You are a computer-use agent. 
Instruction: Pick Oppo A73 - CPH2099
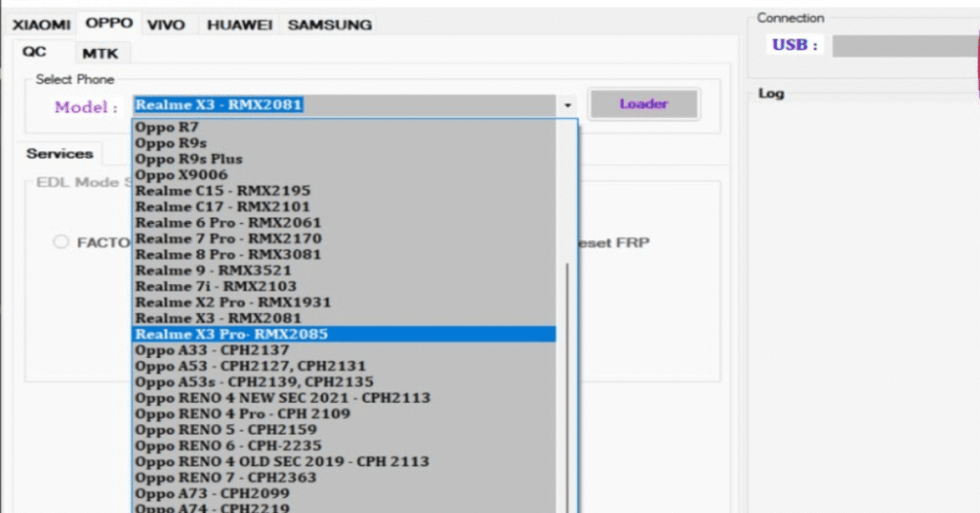345,494
